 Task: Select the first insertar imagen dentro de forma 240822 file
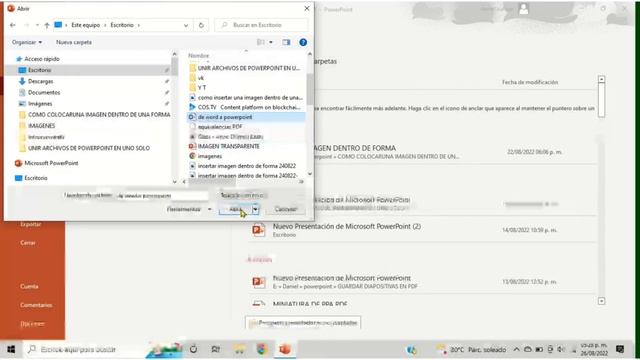pos(247,166)
